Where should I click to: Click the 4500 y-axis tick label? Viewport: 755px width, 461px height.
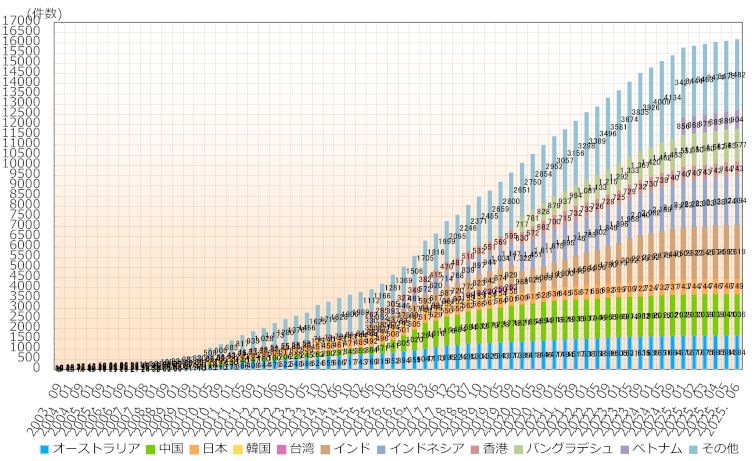pyautogui.click(x=24, y=276)
